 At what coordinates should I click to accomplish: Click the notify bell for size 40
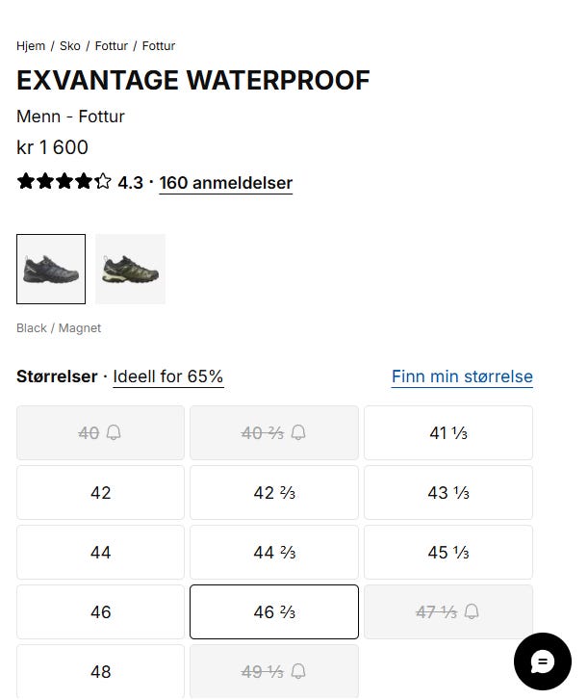tap(114, 433)
